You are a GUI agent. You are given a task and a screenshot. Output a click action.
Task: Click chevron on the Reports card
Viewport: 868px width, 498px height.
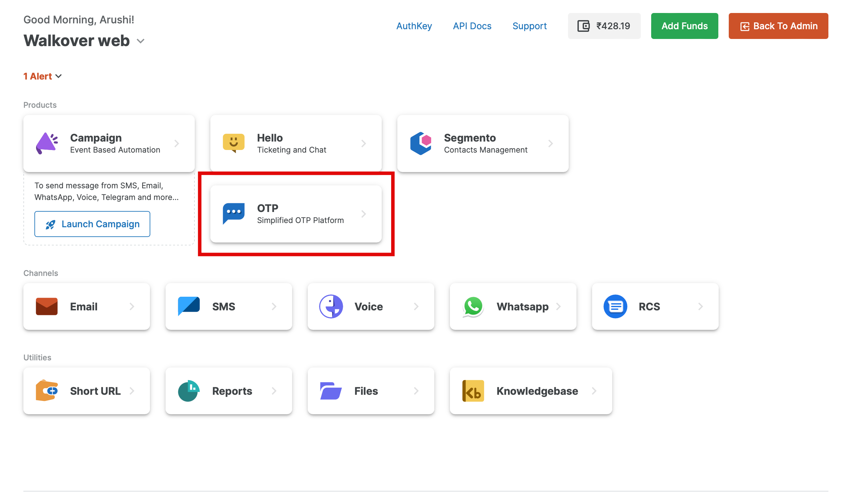(x=274, y=391)
